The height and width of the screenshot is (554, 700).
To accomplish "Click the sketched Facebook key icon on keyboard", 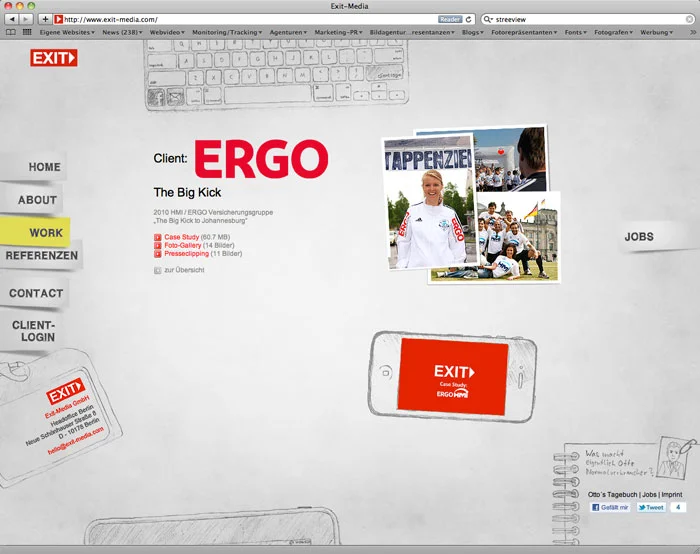I will point(156,97).
